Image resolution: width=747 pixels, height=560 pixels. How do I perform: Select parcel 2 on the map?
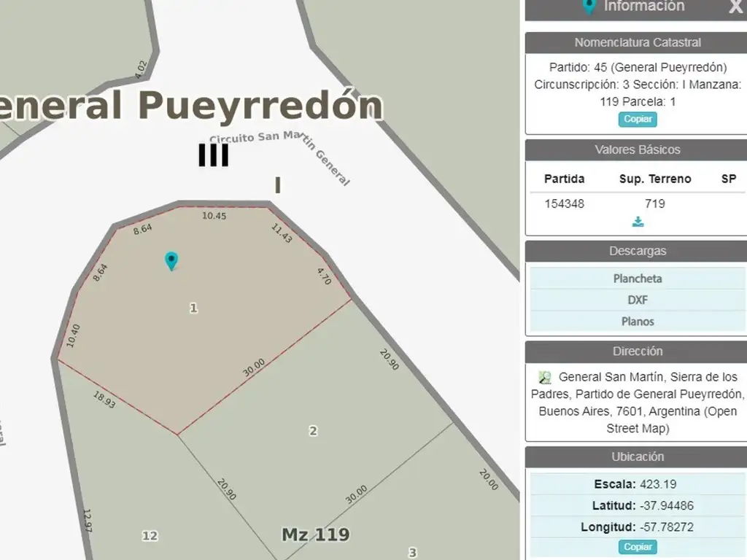[x=313, y=431]
